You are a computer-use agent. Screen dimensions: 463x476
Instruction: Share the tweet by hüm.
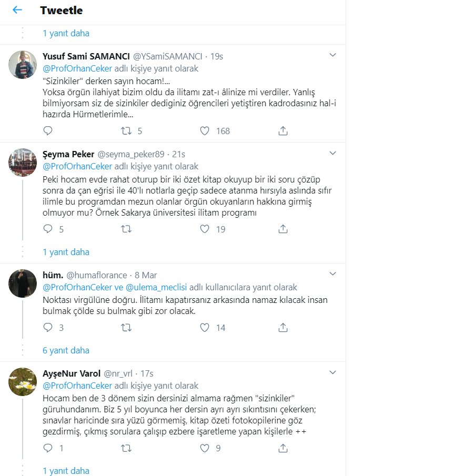pyautogui.click(x=283, y=328)
